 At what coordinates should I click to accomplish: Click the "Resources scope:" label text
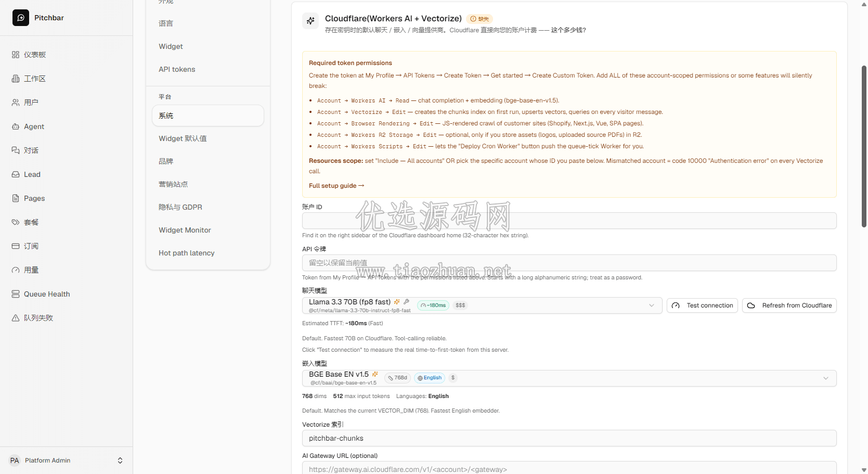(x=336, y=161)
